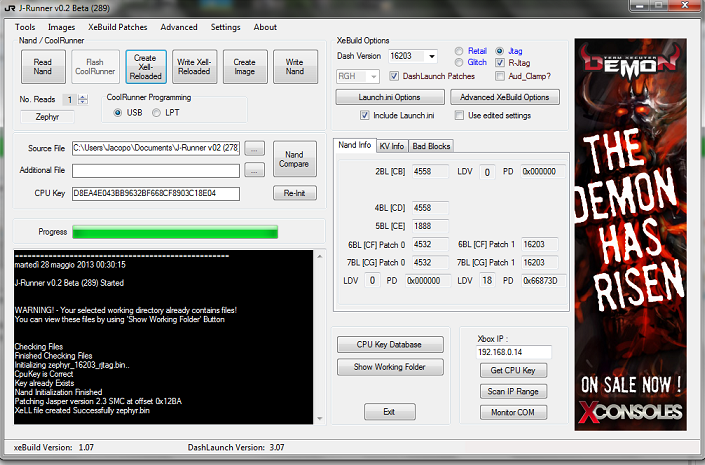705x465 pixels.
Task: Click 'XeLL file created Successfully' log line
Action: tap(82, 411)
